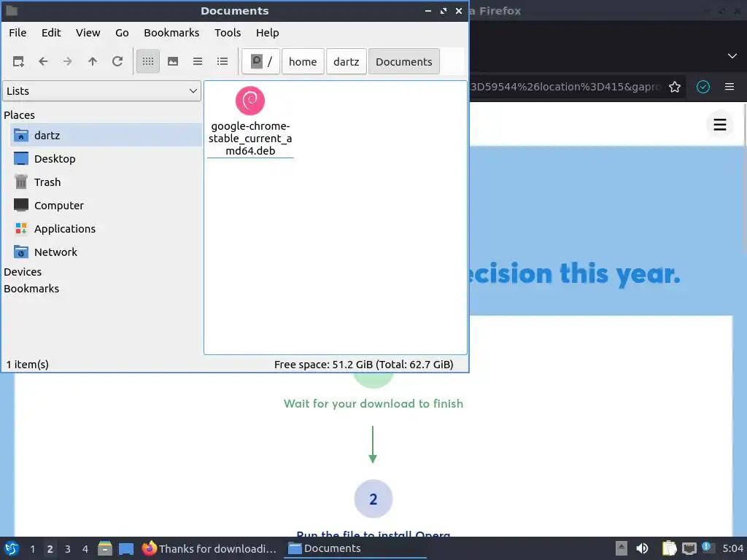This screenshot has height=560, width=747.
Task: Click the Bookmarks section header in sidebar
Action: (x=31, y=289)
